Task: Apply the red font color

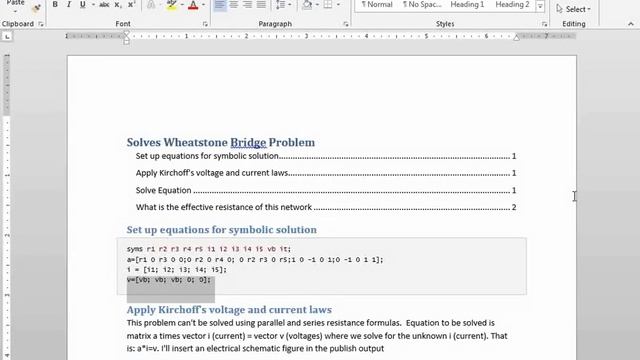Action: click(x=193, y=4)
